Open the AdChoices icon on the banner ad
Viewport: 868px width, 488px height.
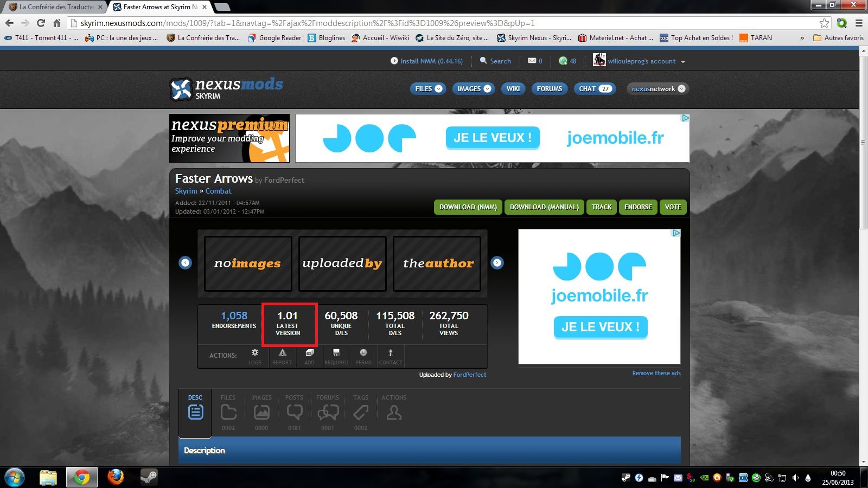click(x=685, y=118)
